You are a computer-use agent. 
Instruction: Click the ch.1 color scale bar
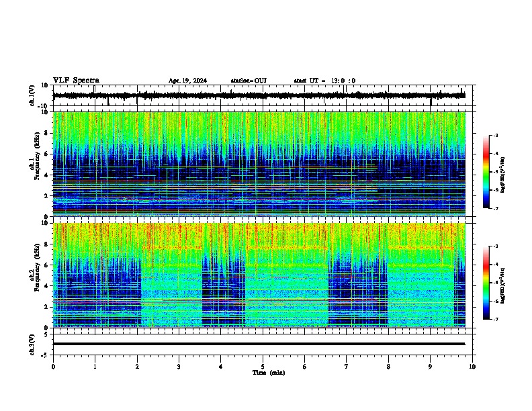486,172
